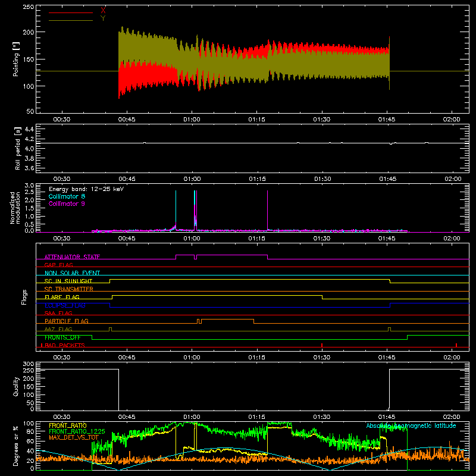Image resolution: width=476 pixels, height=476 pixels.
Task: Click the SC_TRANSMITTER flag label
Action: point(69,289)
